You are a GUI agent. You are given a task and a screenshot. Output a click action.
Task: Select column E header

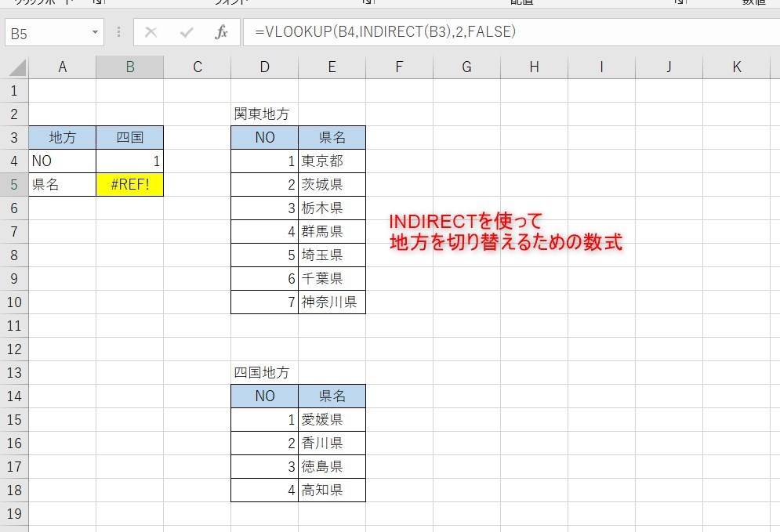(x=332, y=67)
